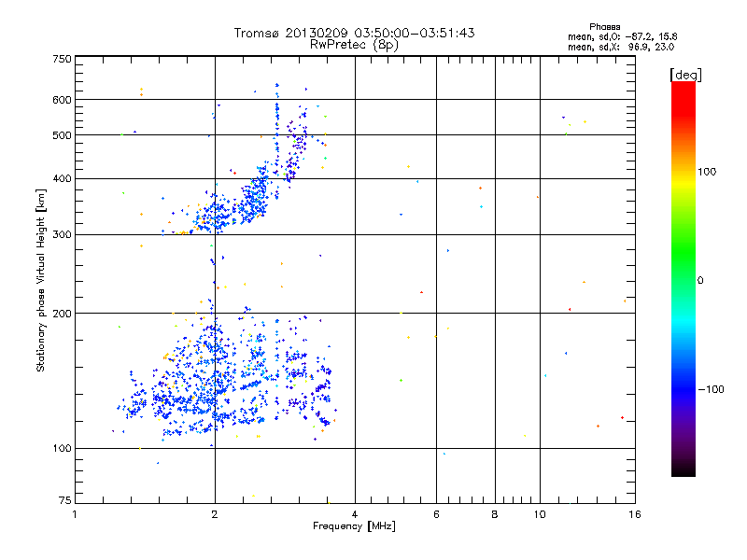Click the colorbar tick label '-100'
Image resolution: width=747 pixels, height=560 pixels.
711,389
